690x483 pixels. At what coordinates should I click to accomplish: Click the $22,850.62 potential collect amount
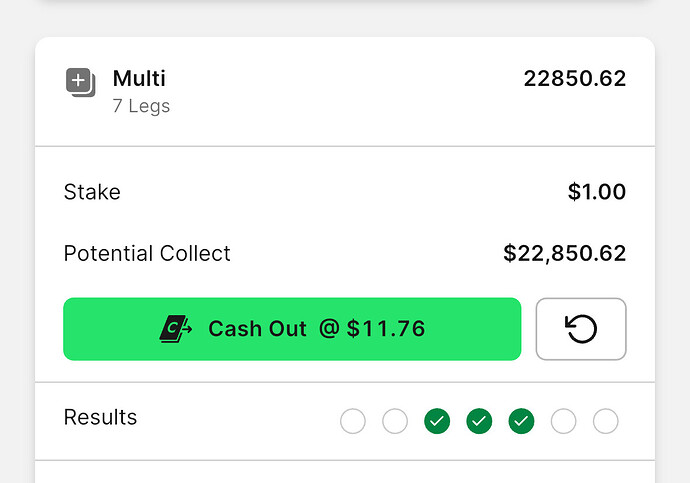[x=565, y=253]
